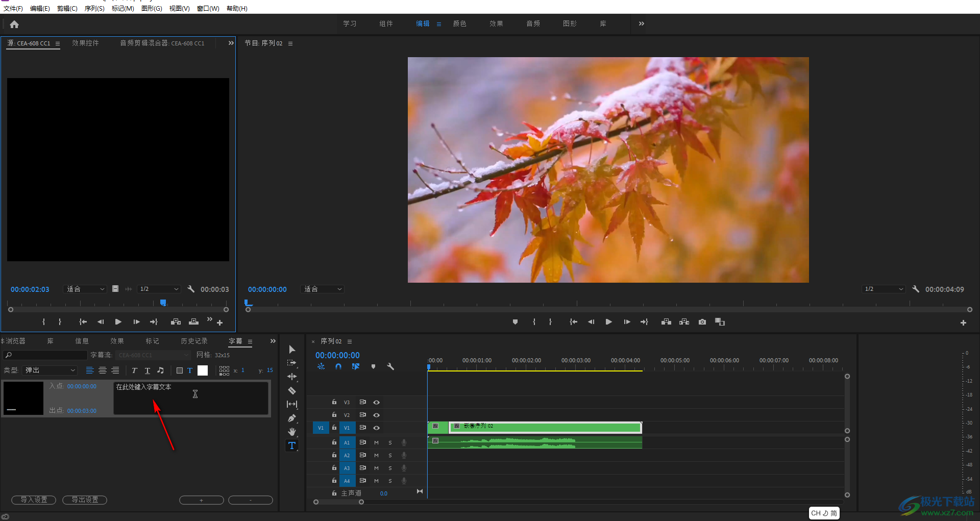
Task: Select the Selection tool arrow
Action: [292, 350]
